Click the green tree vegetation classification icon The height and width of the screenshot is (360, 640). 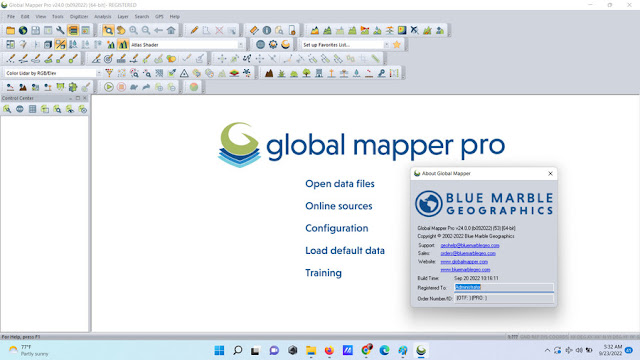[307, 73]
